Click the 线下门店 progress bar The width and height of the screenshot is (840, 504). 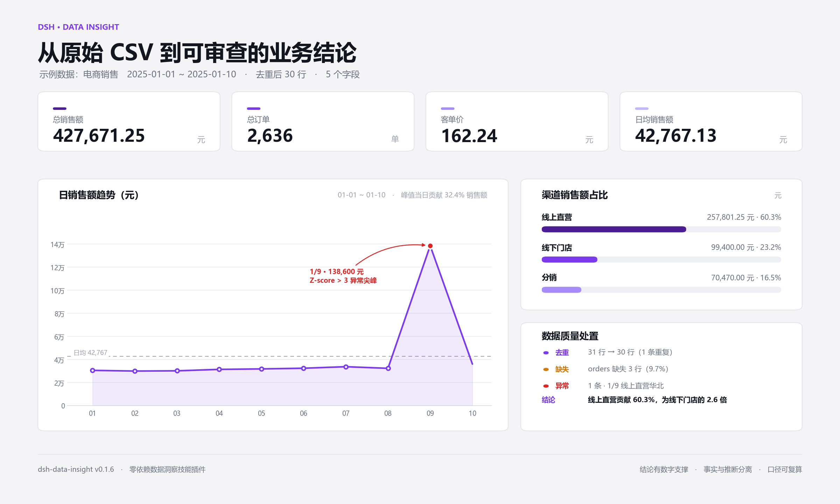[661, 259]
